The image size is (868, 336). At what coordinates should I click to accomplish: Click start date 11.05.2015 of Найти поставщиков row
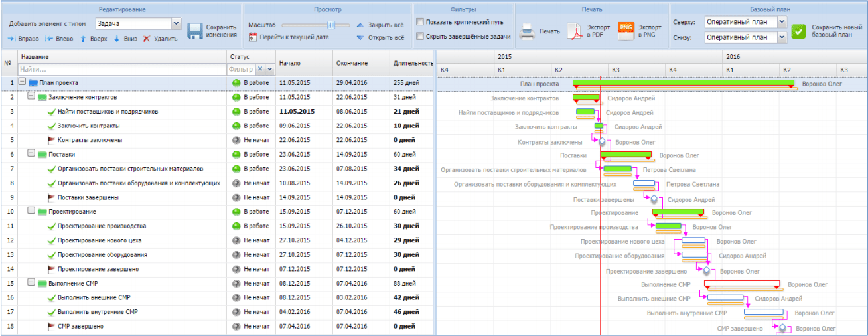[x=297, y=112]
